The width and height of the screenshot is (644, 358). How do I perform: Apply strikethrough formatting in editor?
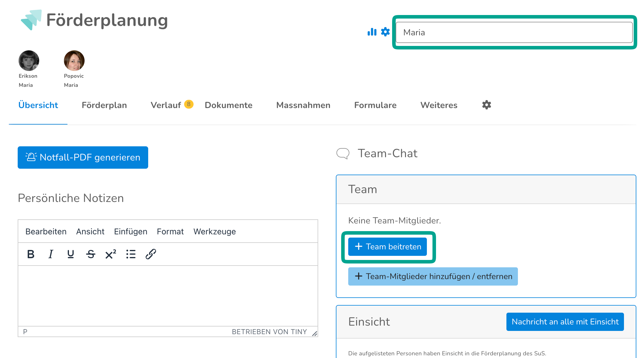point(90,254)
